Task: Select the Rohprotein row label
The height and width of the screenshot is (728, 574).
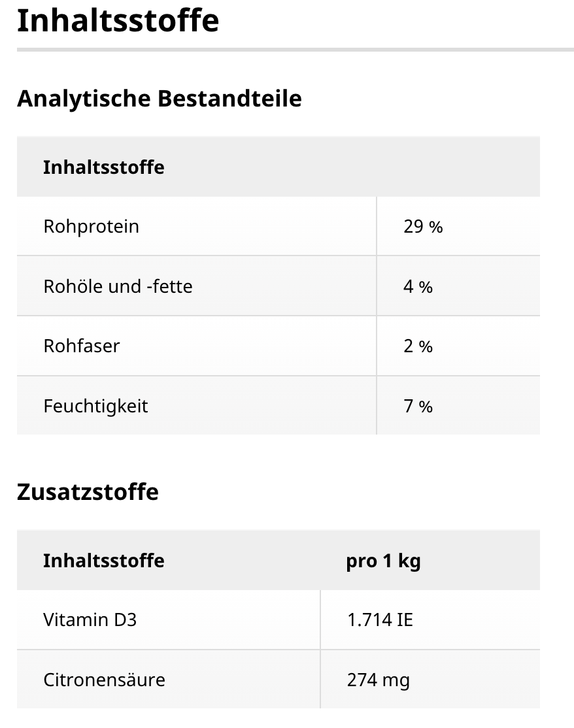Action: (x=91, y=227)
